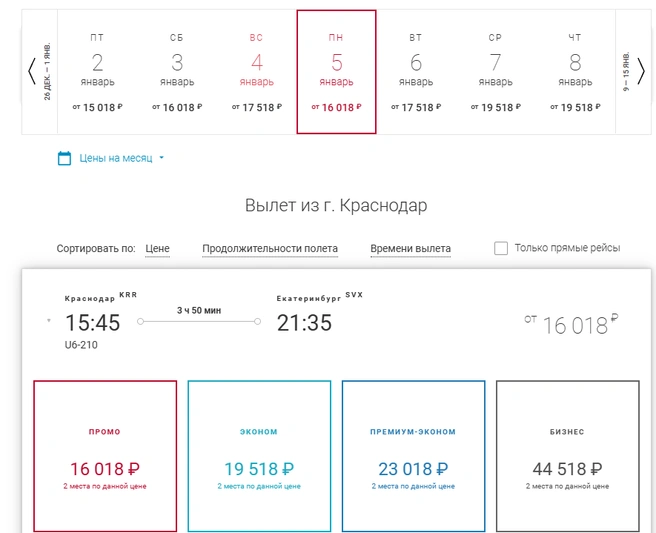Open 'Цены на месяц' dropdown

point(121,158)
